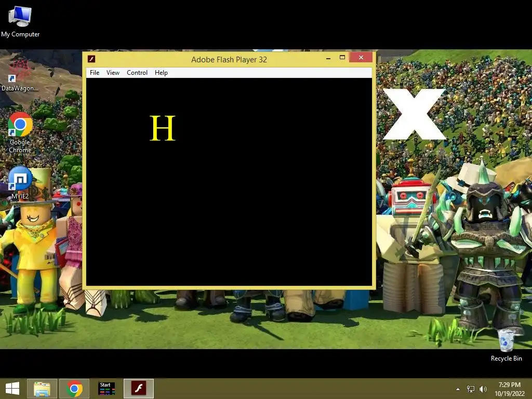Maximize the Adobe Flash Player window
532x399 pixels.
(x=342, y=57)
